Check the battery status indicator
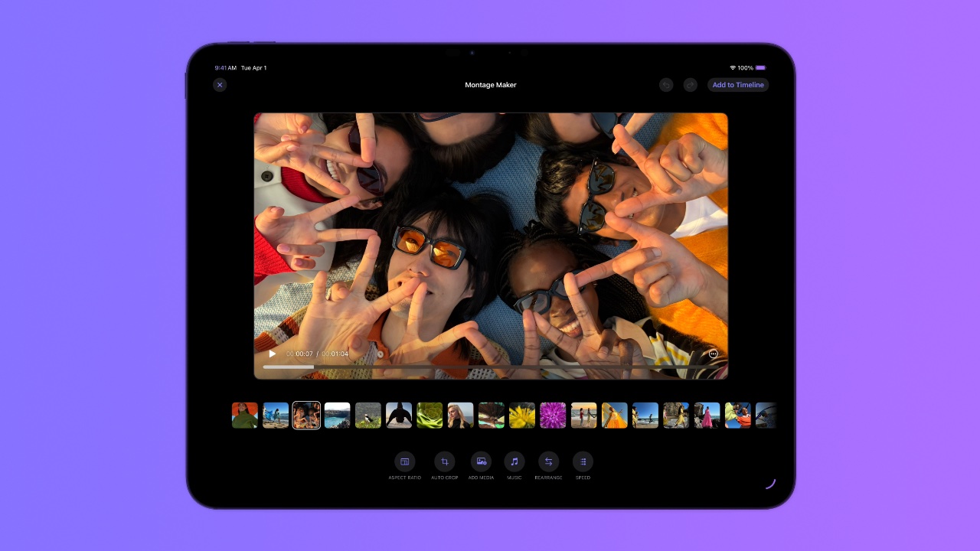This screenshot has width=980, height=551. click(759, 67)
